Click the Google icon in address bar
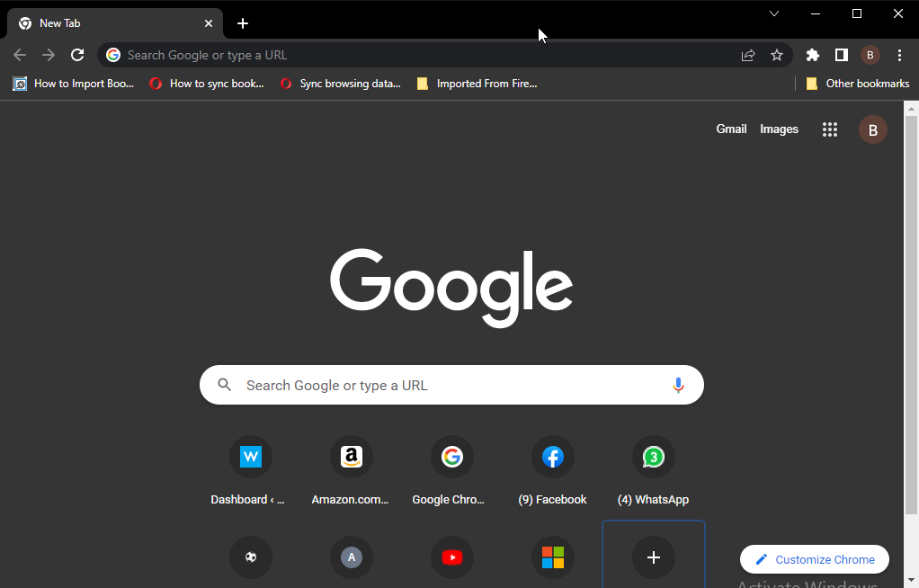Image resolution: width=919 pixels, height=588 pixels. [113, 55]
